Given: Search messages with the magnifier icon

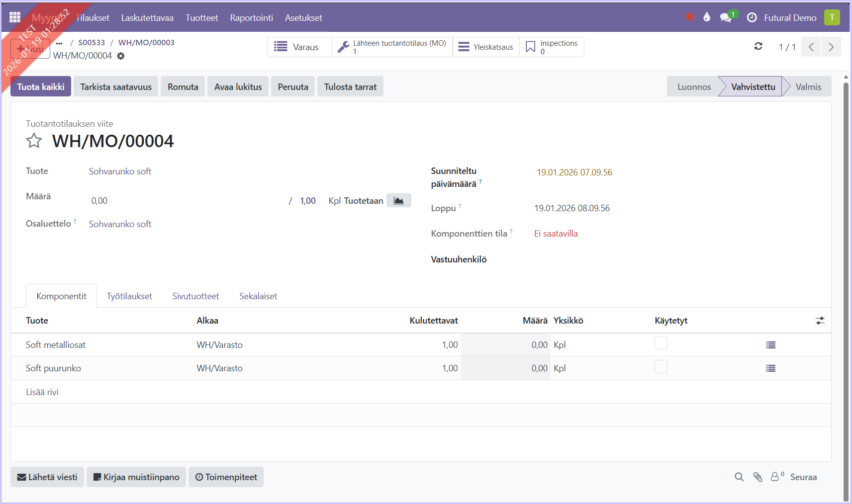Looking at the screenshot, I should tap(739, 477).
